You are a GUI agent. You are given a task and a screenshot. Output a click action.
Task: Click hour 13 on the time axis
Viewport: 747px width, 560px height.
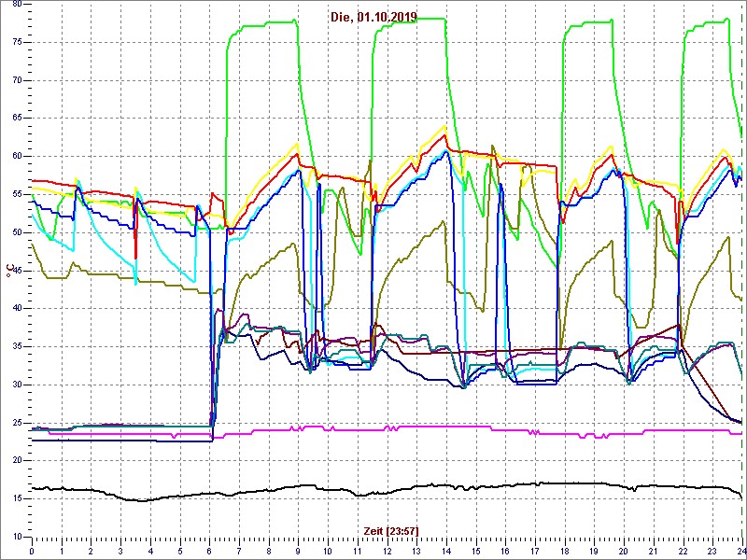click(416, 551)
